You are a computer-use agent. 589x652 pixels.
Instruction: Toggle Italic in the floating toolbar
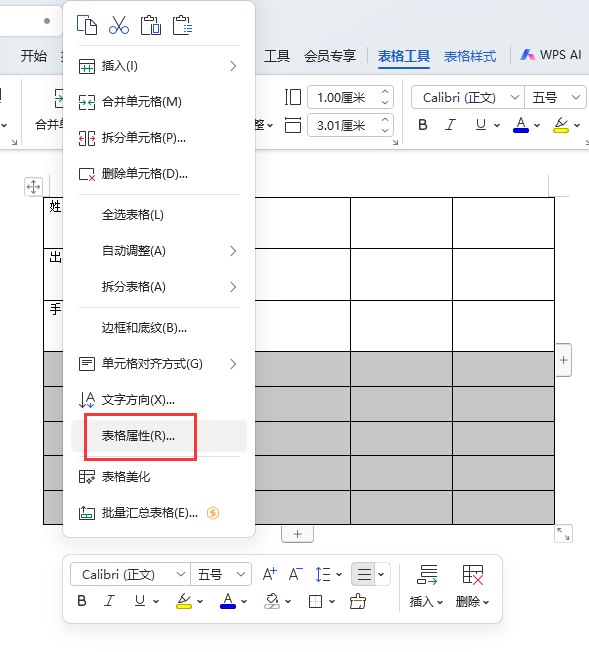(x=109, y=601)
